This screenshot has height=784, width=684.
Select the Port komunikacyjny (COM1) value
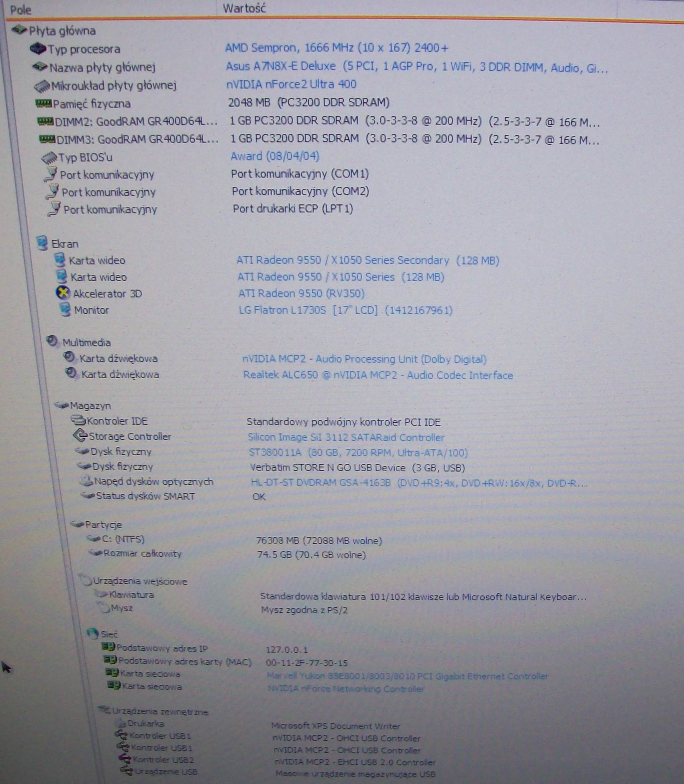300,174
